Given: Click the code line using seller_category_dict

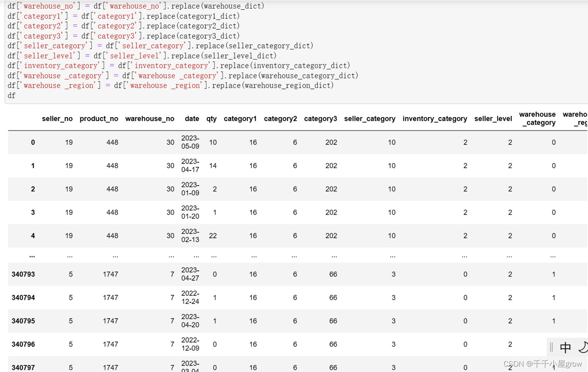Looking at the screenshot, I should point(160,46).
